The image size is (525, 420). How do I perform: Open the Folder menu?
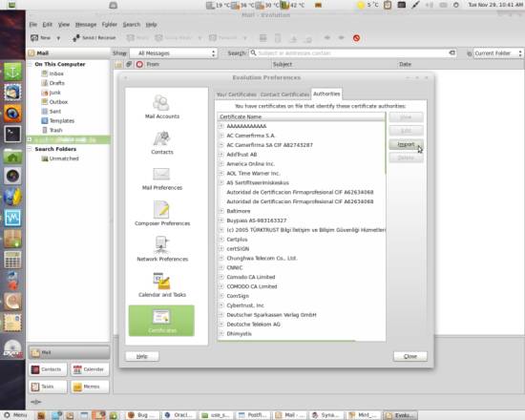(x=110, y=25)
